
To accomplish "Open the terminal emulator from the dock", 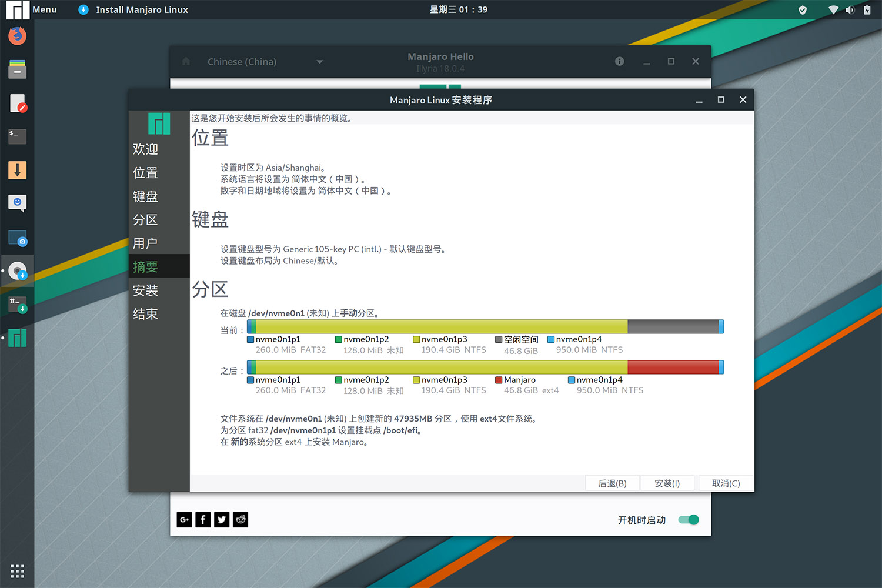I will click(x=17, y=136).
